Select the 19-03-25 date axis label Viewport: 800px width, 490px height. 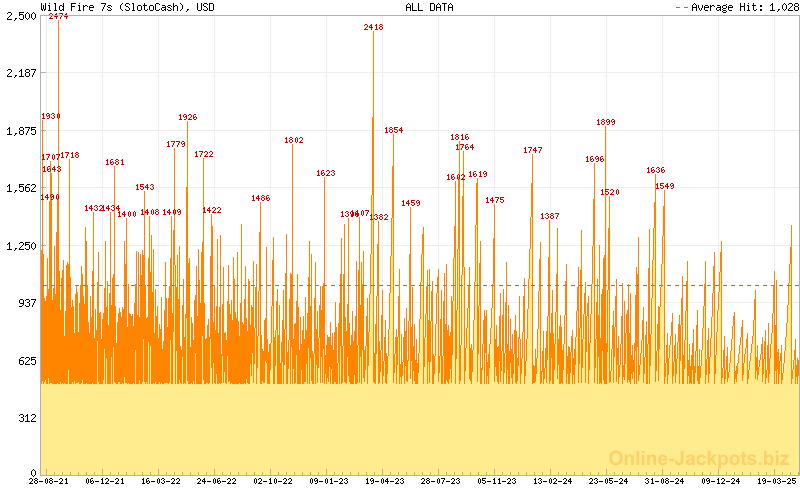(x=776, y=481)
